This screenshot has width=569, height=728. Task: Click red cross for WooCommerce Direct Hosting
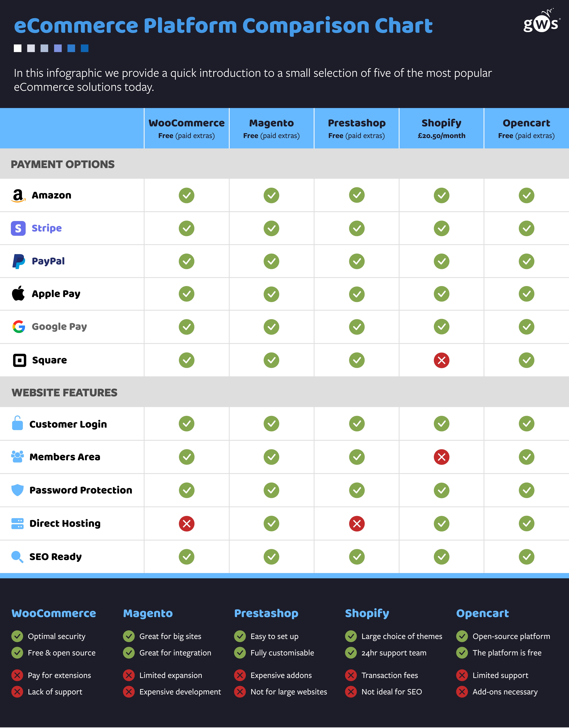187,524
